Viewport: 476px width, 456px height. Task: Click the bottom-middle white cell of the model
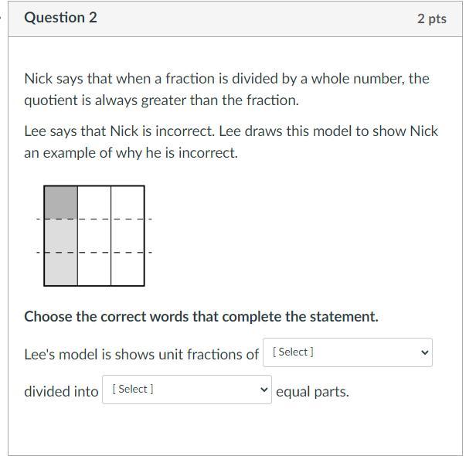[x=94, y=268]
